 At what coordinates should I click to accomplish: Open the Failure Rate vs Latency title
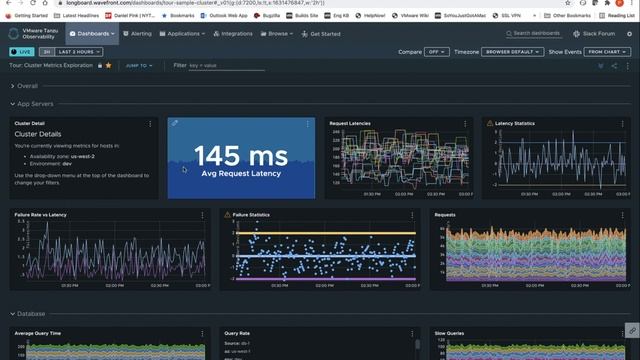pyautogui.click(x=40, y=215)
